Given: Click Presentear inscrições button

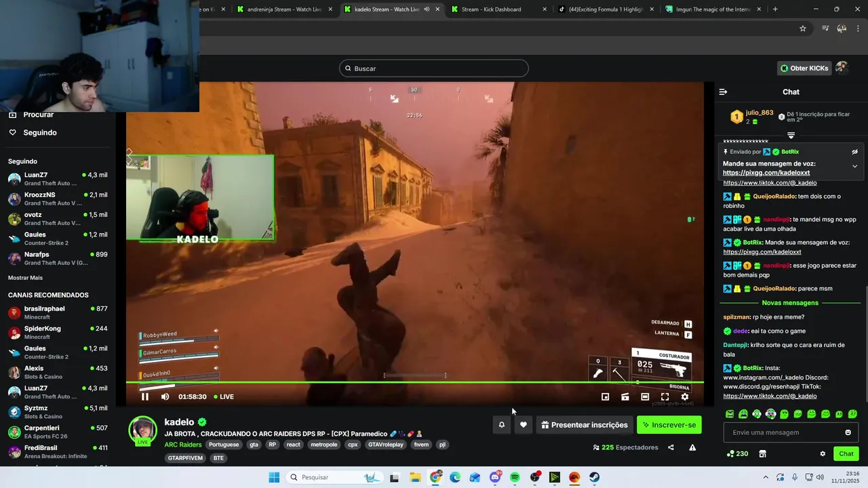Looking at the screenshot, I should (x=585, y=425).
